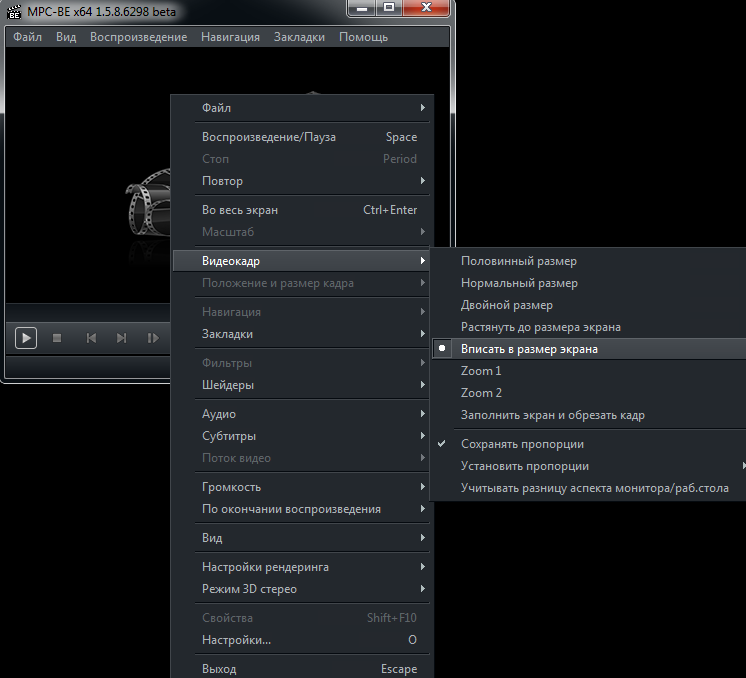Open the Воспроизведение menu in menu bar

(x=138, y=37)
